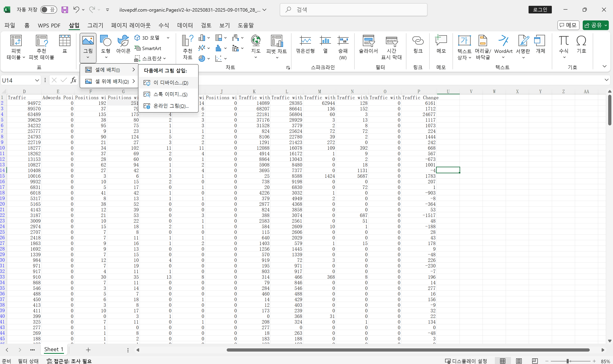The width and height of the screenshot is (613, 364).
Task: Expand the Name Box dropdown arrow
Action: click(x=37, y=80)
